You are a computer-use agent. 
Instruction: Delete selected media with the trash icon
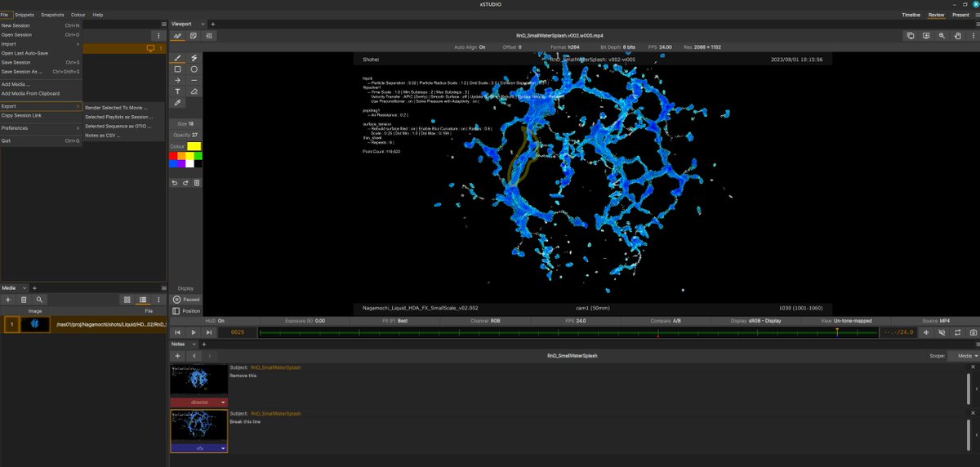click(24, 300)
